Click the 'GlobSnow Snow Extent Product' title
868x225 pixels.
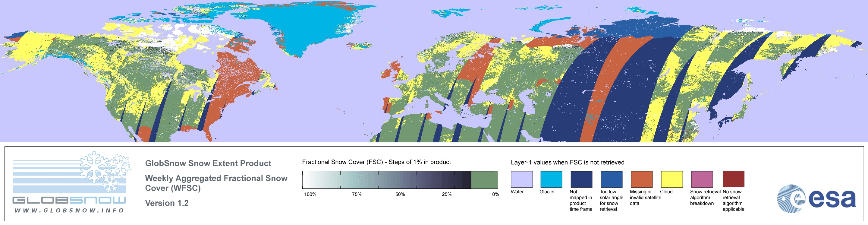(208, 163)
